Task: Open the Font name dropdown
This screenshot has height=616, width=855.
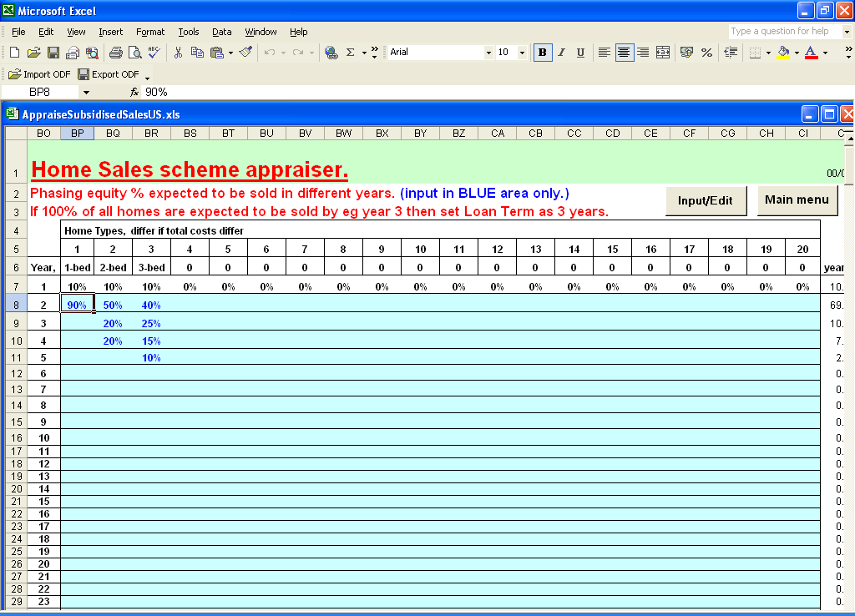Action: click(x=488, y=53)
